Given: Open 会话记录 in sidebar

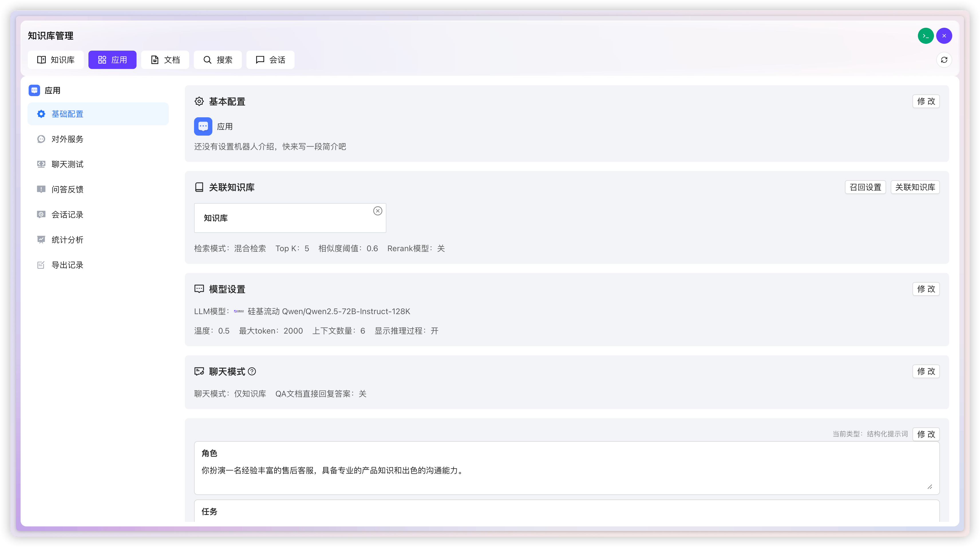Looking at the screenshot, I should pyautogui.click(x=98, y=215).
